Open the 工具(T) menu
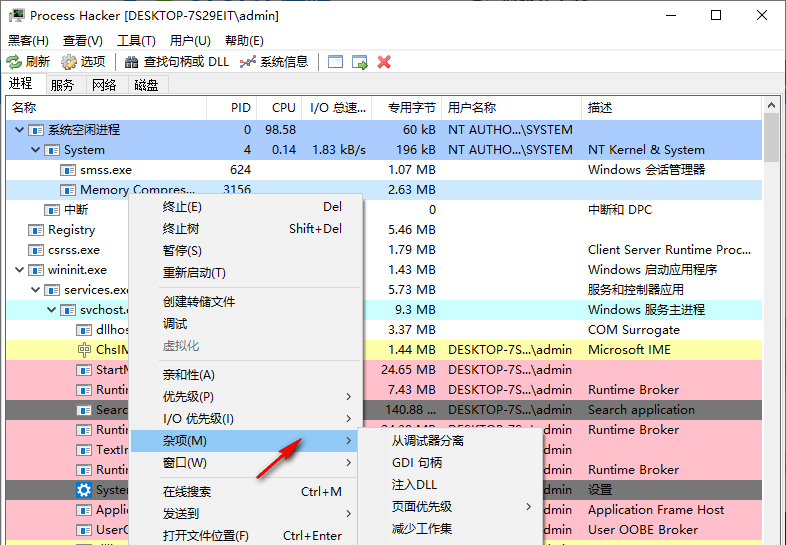 [136, 41]
